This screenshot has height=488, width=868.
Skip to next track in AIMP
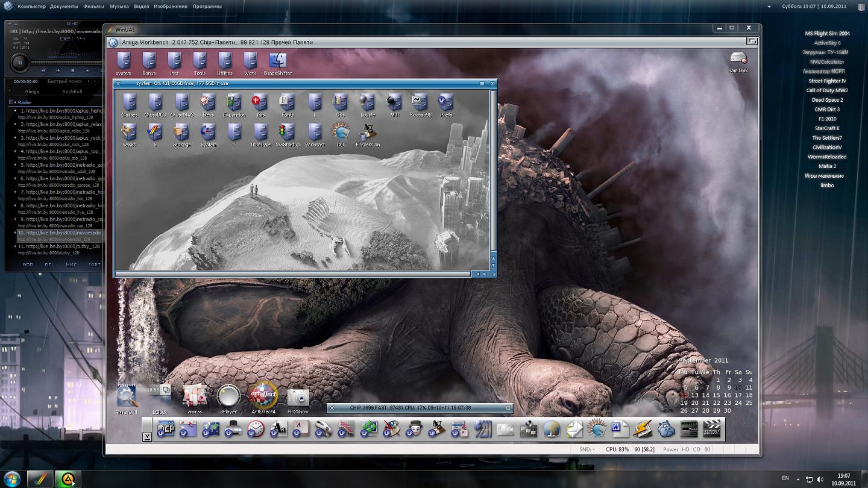pyautogui.click(x=58, y=70)
